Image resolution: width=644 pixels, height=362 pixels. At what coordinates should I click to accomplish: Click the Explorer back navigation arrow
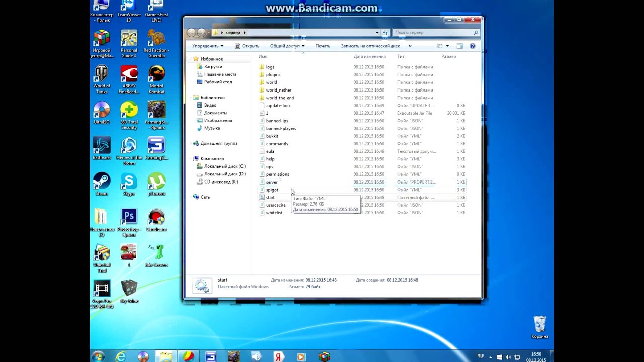pyautogui.click(x=191, y=33)
